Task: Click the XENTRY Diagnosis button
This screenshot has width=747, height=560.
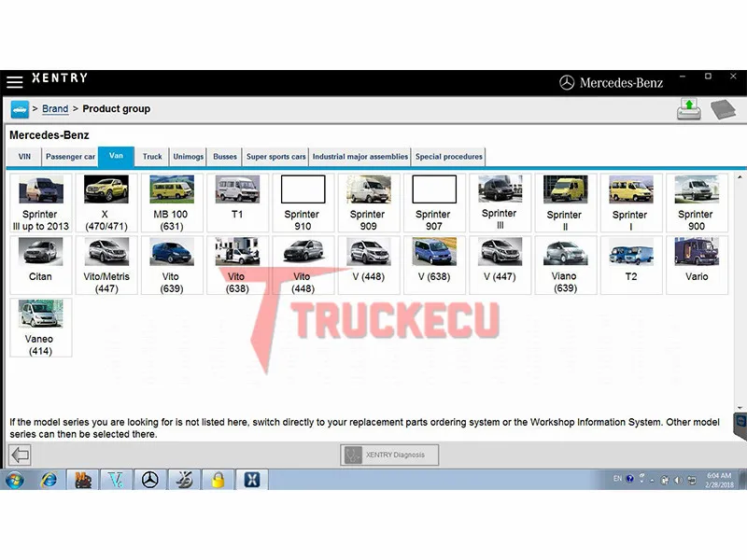Action: click(x=389, y=455)
